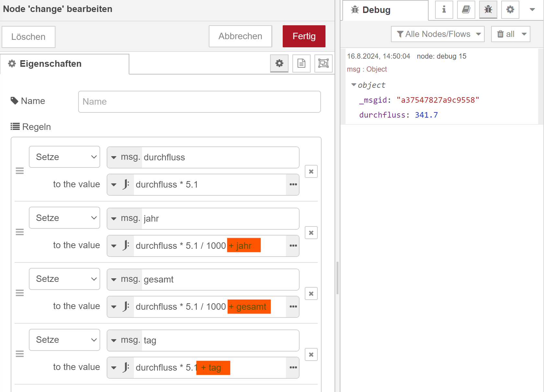The width and height of the screenshot is (544, 392).
Task: Open Setze action dropdown for tag rule
Action: [65, 340]
